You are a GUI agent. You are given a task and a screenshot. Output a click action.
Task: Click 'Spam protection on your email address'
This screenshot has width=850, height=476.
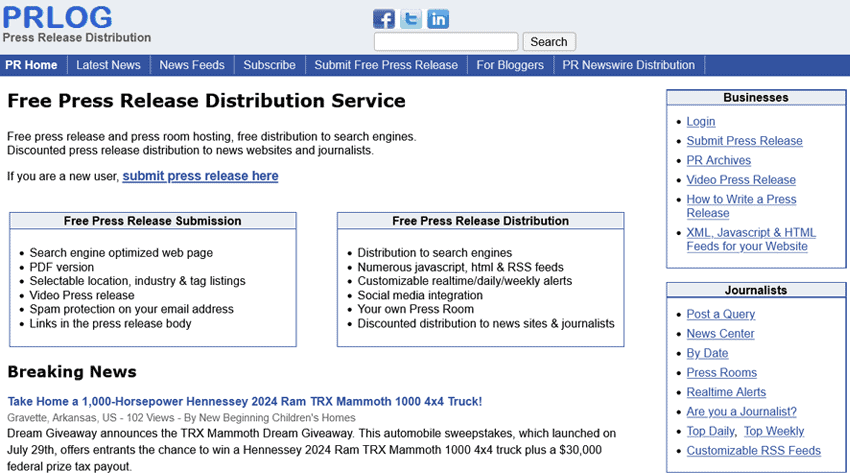click(132, 309)
